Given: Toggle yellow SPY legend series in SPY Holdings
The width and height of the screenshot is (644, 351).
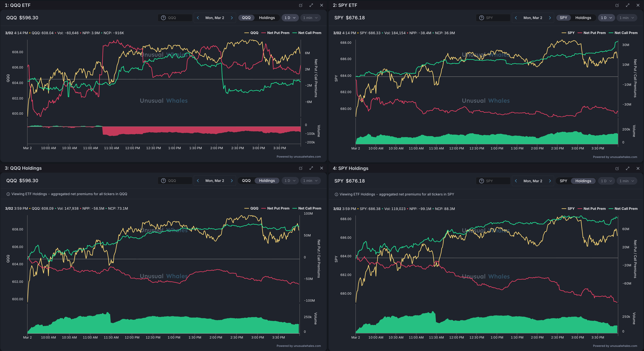Looking at the screenshot, I should click(571, 209).
